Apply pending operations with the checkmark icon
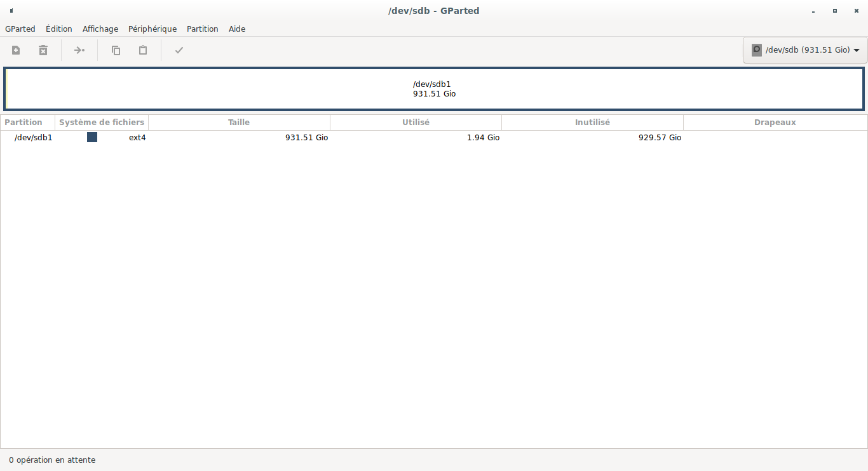 pyautogui.click(x=179, y=50)
